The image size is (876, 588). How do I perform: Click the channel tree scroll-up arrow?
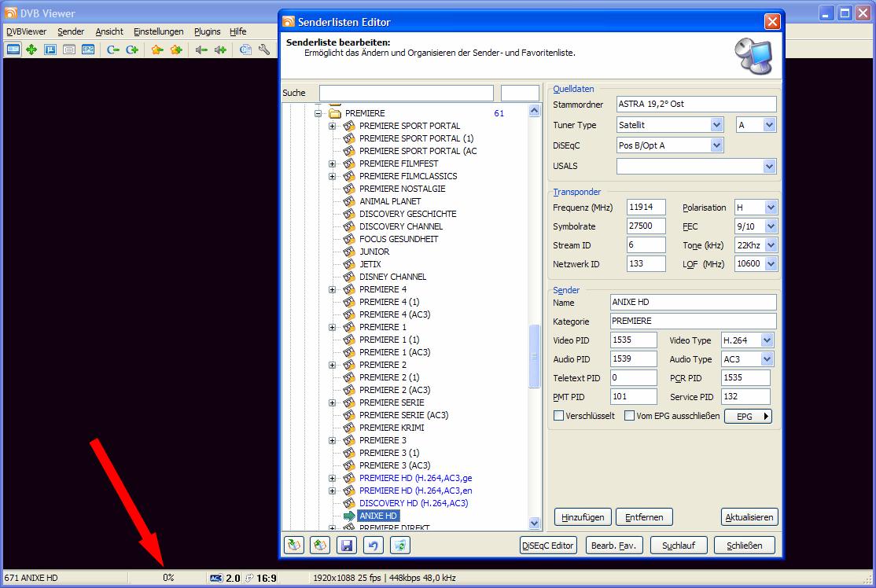[x=534, y=111]
